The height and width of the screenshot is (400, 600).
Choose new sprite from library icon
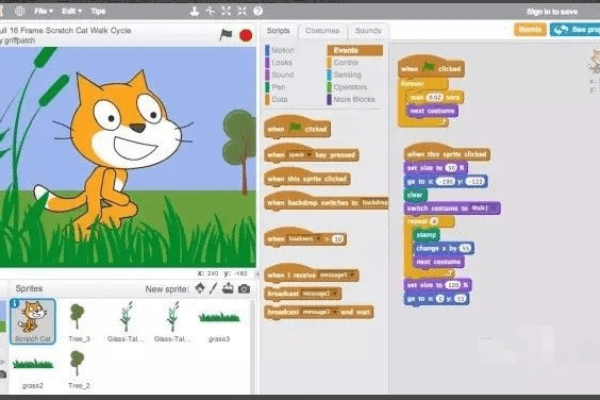coord(200,288)
